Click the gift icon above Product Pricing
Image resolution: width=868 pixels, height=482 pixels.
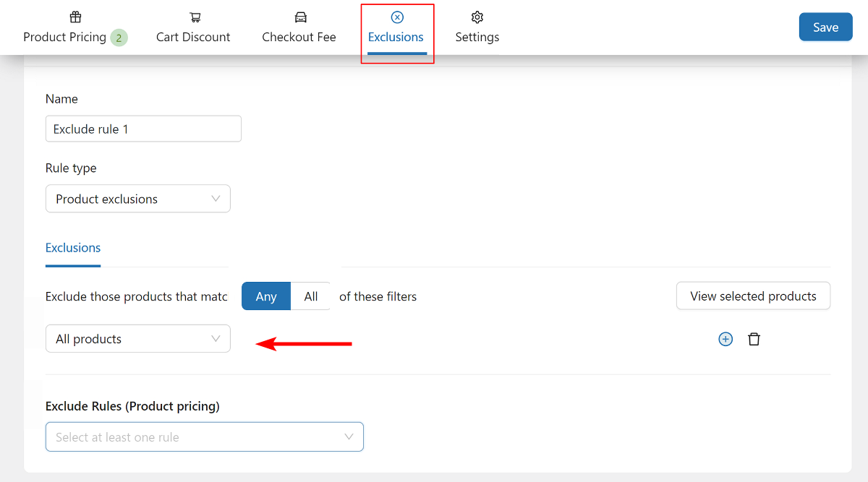click(x=75, y=17)
